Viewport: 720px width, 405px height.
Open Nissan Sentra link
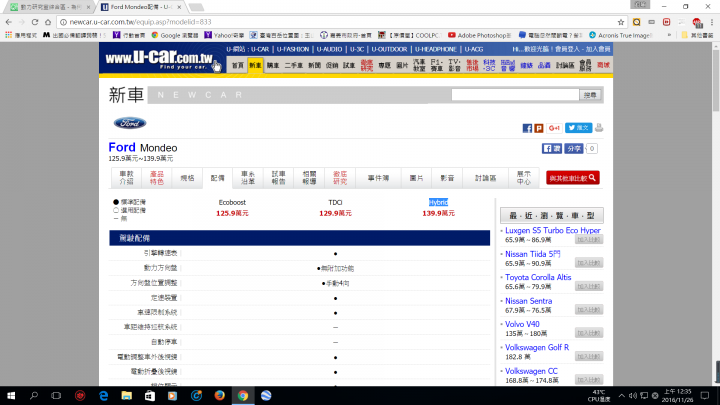(529, 301)
